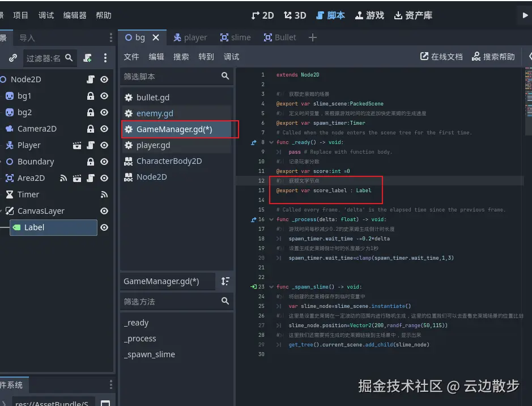Open the 脚本 script workspace
Screen dimensions: 532x406
330,15
